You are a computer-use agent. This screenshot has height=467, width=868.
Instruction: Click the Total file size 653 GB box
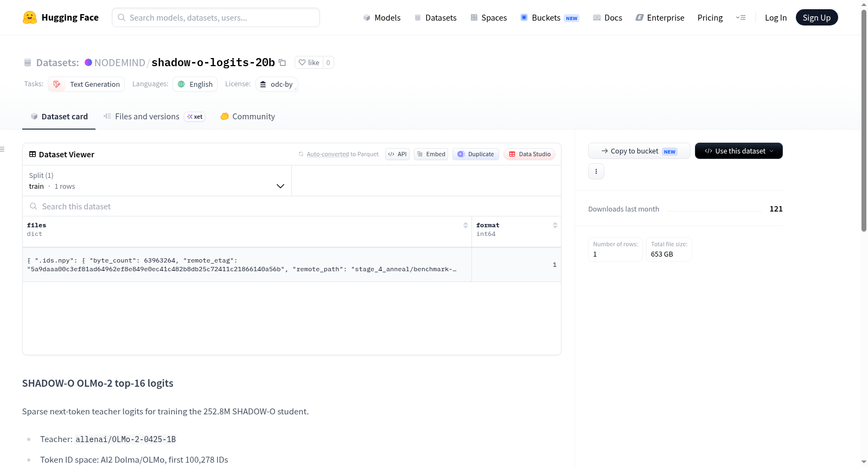pyautogui.click(x=669, y=250)
